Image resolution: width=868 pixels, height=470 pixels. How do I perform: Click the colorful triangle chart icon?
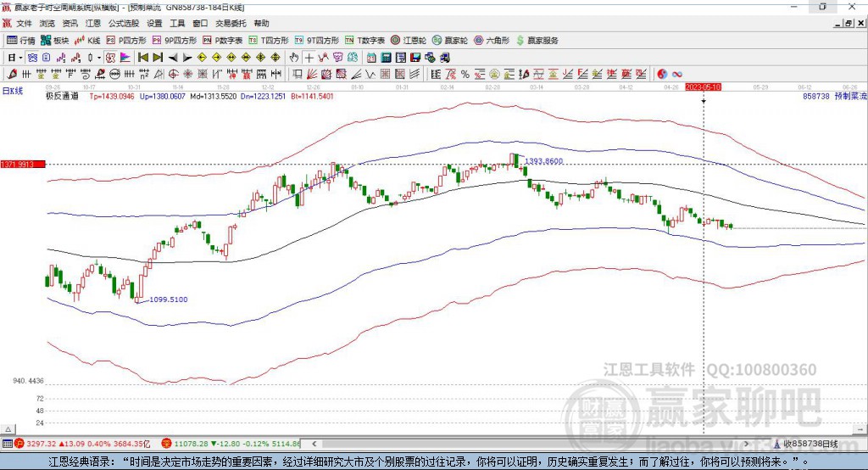coord(125,58)
